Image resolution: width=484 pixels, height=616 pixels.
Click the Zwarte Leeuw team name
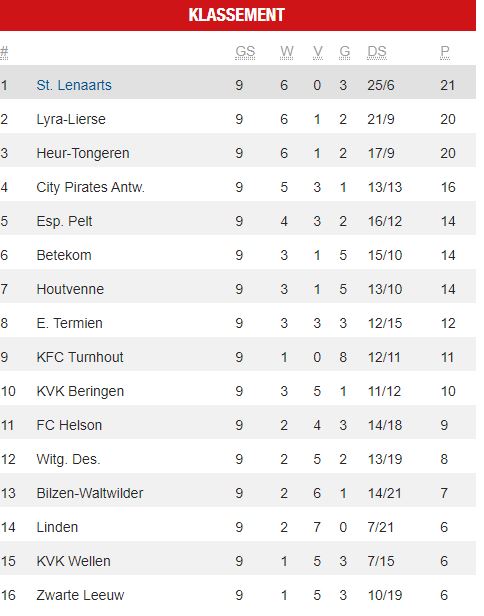tap(80, 595)
